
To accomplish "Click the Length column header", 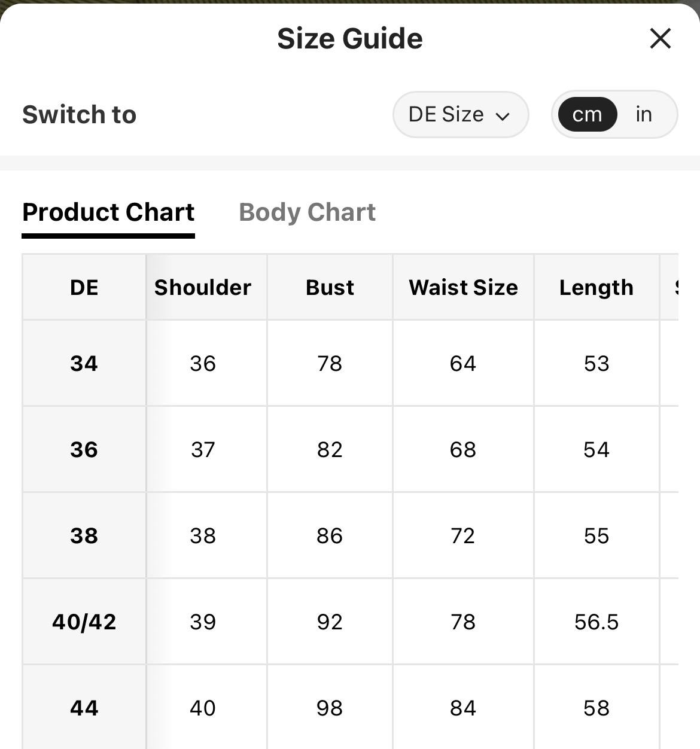I will point(596,288).
